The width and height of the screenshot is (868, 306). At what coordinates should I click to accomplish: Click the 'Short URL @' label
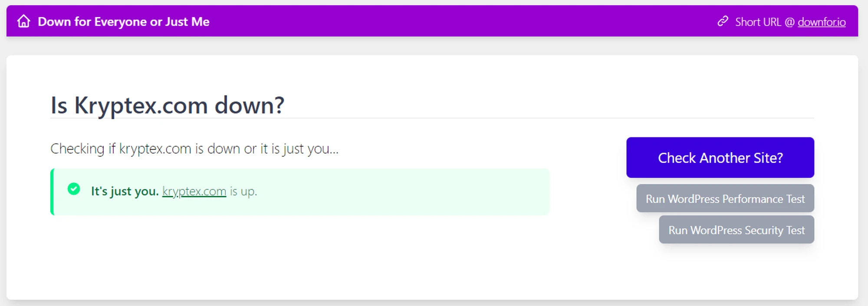pos(765,22)
